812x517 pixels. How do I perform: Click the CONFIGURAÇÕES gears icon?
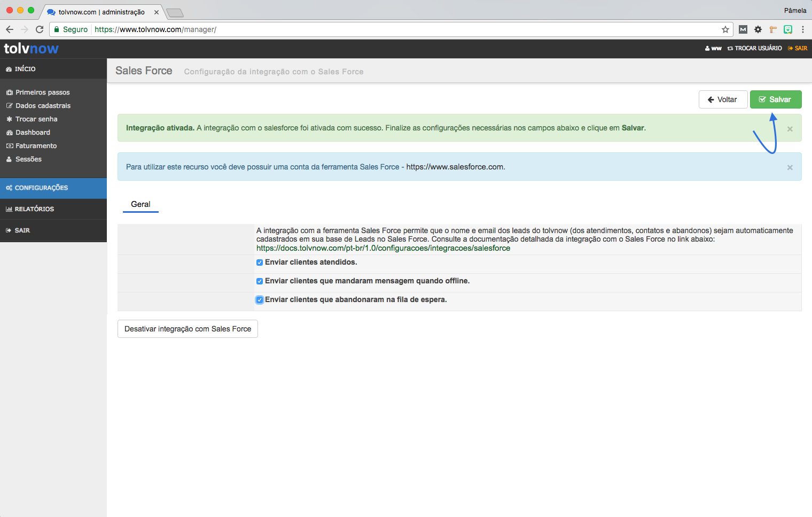[9, 188]
